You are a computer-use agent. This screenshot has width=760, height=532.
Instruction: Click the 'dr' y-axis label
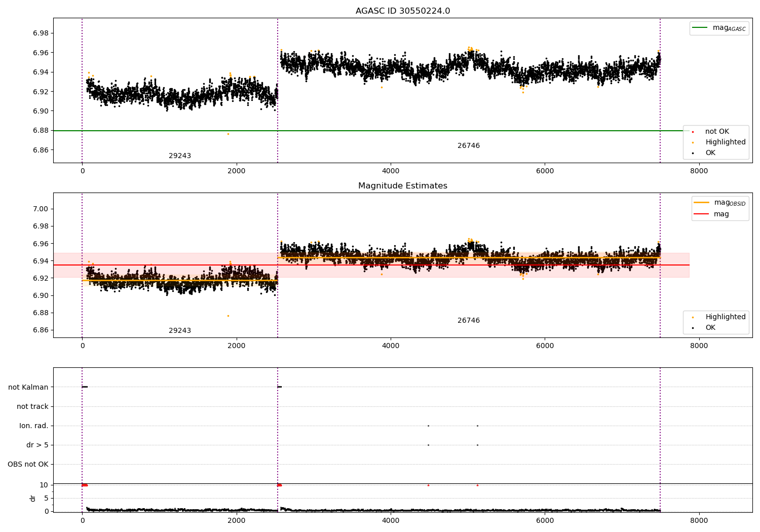pos(33,498)
